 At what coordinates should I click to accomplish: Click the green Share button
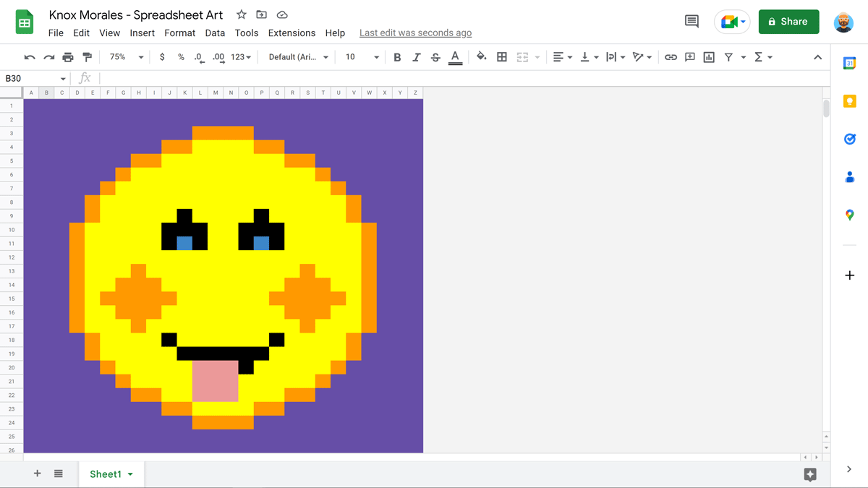click(x=788, y=22)
